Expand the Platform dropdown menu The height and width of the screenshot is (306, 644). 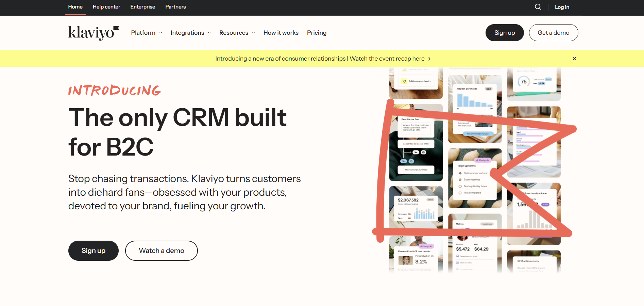[x=147, y=33]
